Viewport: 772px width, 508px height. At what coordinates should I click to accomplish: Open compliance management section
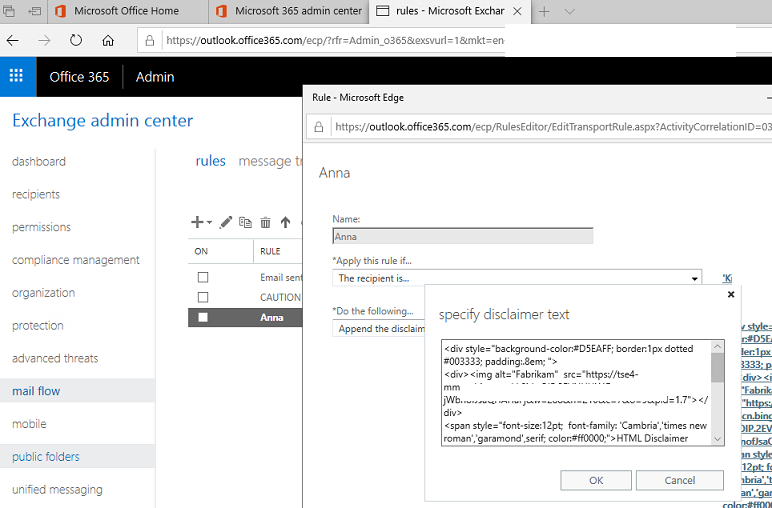point(76,260)
